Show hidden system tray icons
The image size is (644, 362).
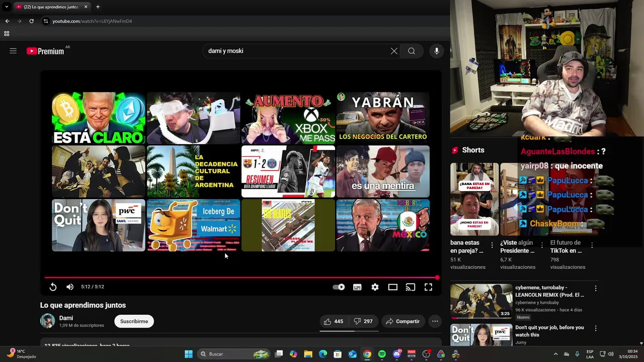[555, 354]
